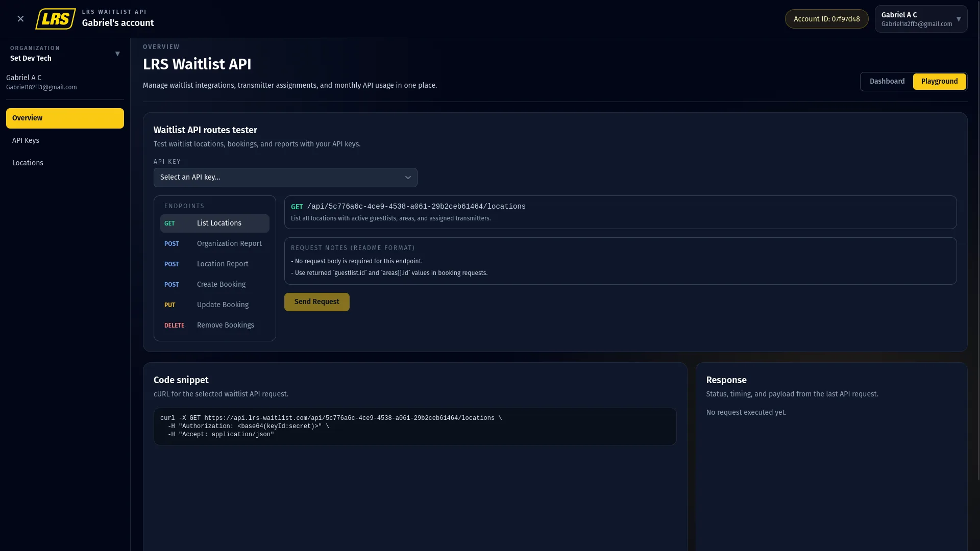Viewport: 980px width, 551px height.
Task: Click the Waitlist API routes tester heading
Action: [x=205, y=130]
